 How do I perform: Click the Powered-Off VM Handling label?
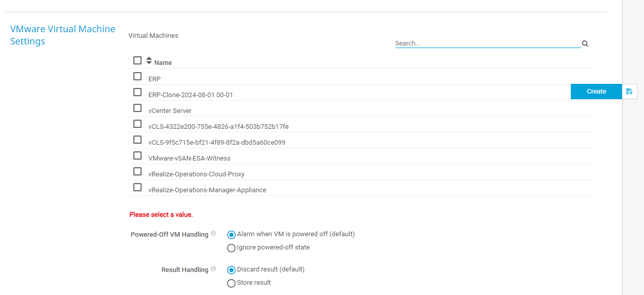click(169, 235)
